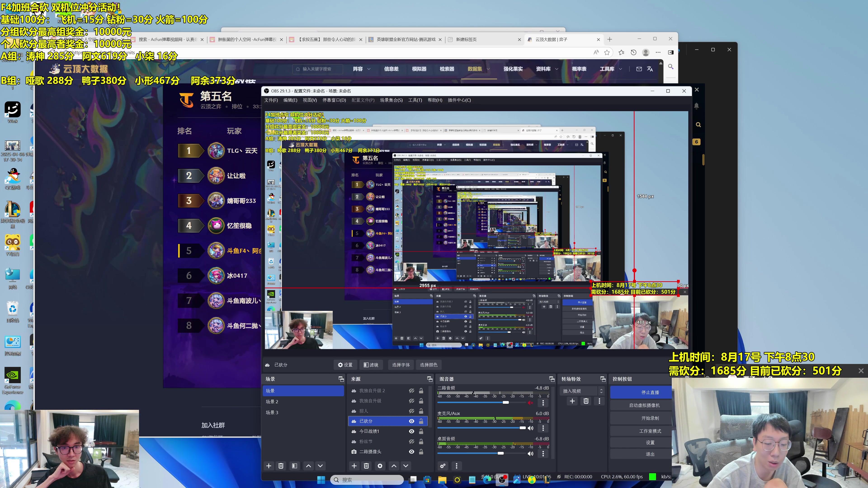
Task: Click 选择字体 button
Action: pos(401,365)
